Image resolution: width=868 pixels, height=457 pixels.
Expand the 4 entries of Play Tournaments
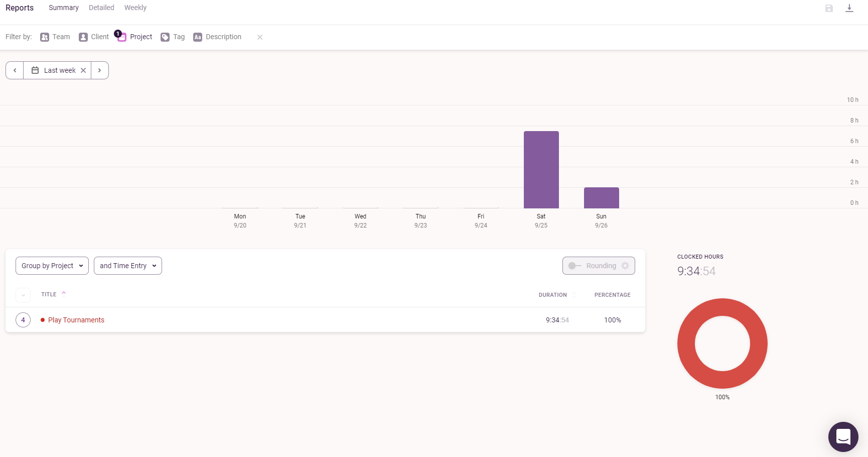point(23,320)
